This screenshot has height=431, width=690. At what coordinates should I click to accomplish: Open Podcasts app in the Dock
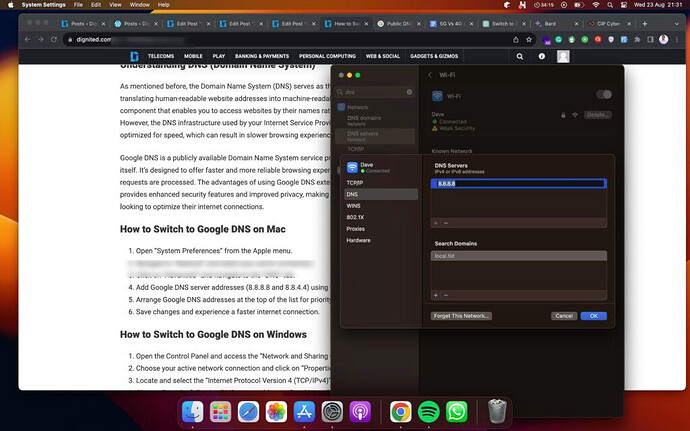[x=360, y=412]
